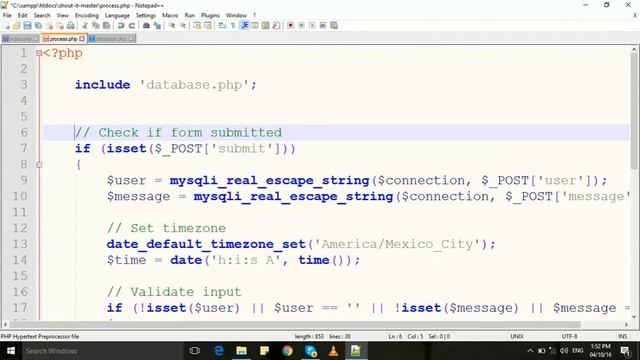Open the Settings menu
The width and height of the screenshot is (640, 360).
pyautogui.click(x=146, y=15)
